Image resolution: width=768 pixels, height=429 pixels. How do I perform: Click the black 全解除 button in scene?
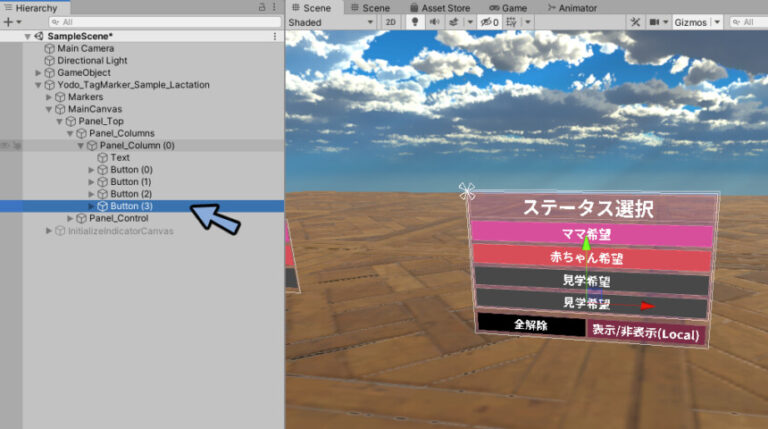click(x=531, y=325)
